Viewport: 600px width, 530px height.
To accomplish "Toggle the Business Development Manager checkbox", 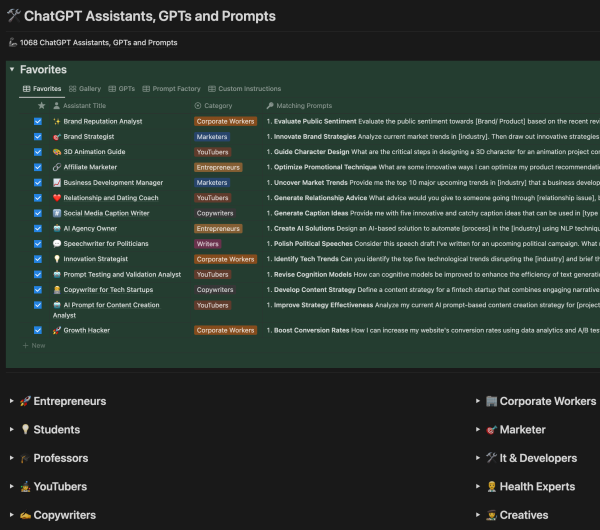I will 38,183.
